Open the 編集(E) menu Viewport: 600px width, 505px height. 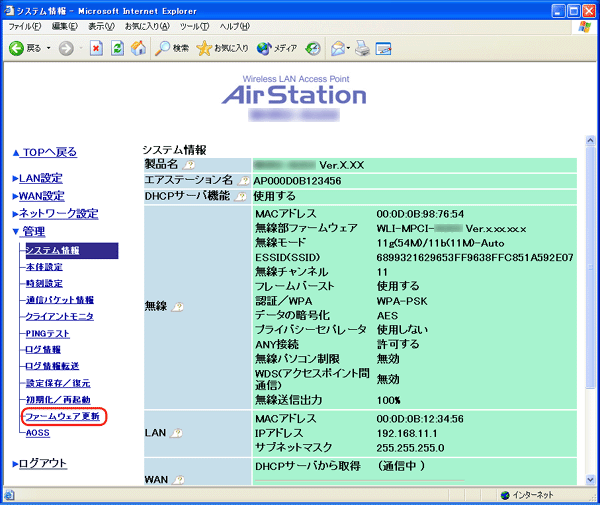click(65, 26)
